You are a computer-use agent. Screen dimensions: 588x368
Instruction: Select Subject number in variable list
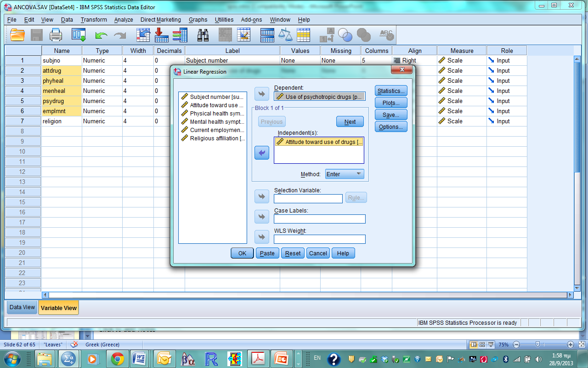click(213, 97)
